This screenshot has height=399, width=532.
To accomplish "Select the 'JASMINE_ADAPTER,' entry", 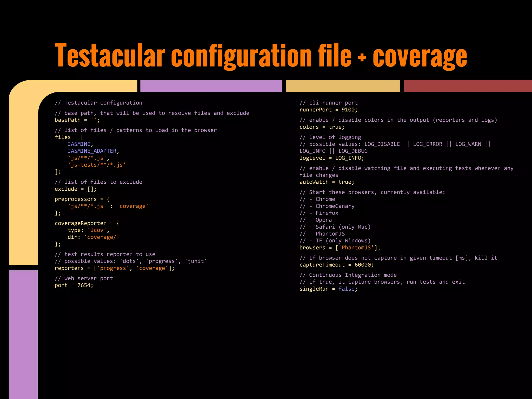I will [94, 151].
